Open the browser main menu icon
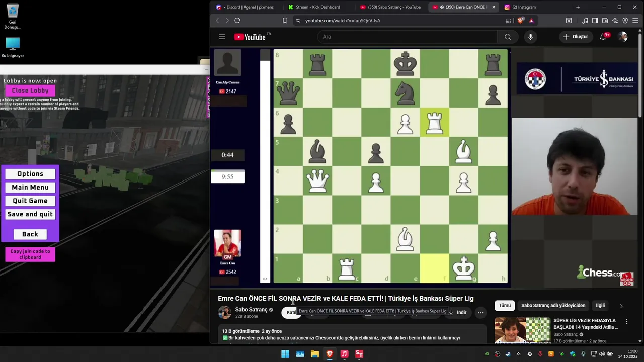 point(635,21)
